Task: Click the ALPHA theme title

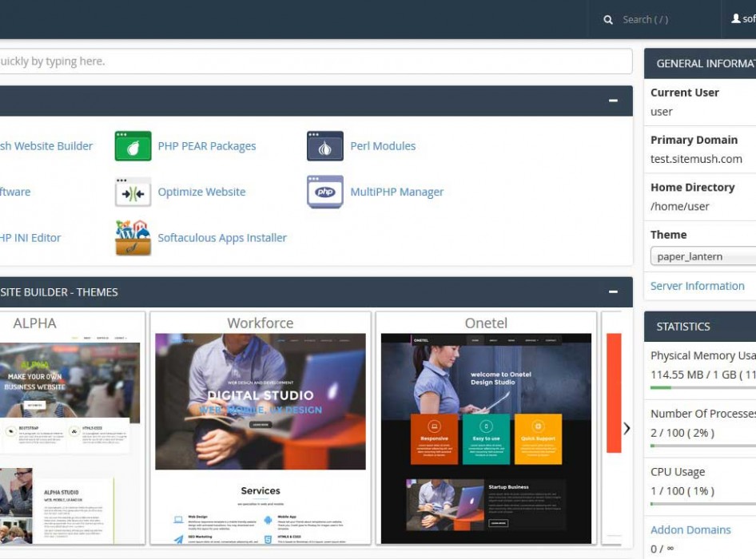Action: 34,323
